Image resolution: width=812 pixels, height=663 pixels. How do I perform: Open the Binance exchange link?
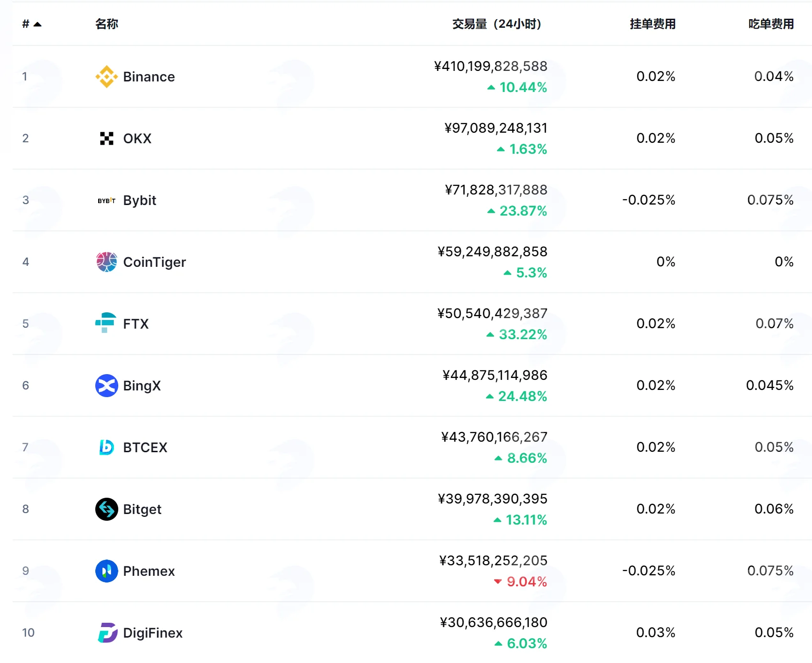point(149,77)
